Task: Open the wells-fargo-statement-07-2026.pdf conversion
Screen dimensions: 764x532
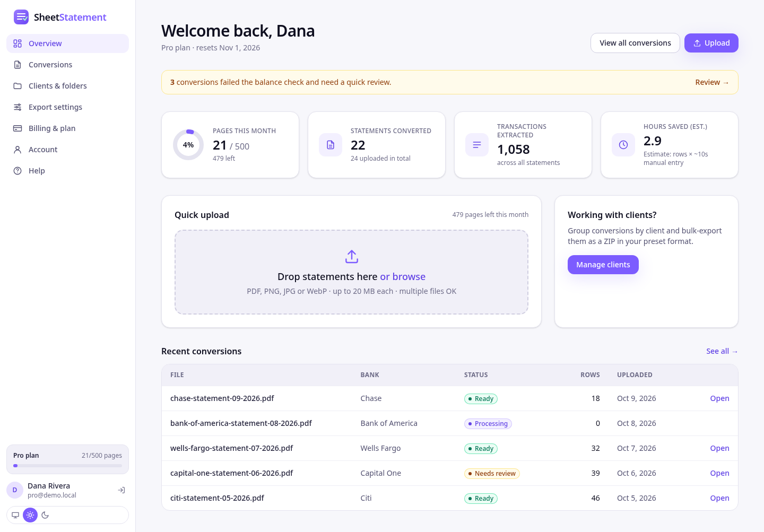Action: (719, 448)
